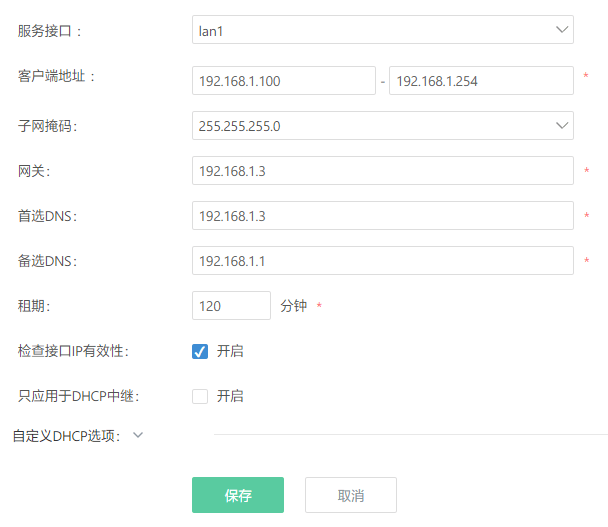This screenshot has width=608, height=527.
Task: Click the chevron arrow in 服务接口 field
Action: pyautogui.click(x=561, y=30)
